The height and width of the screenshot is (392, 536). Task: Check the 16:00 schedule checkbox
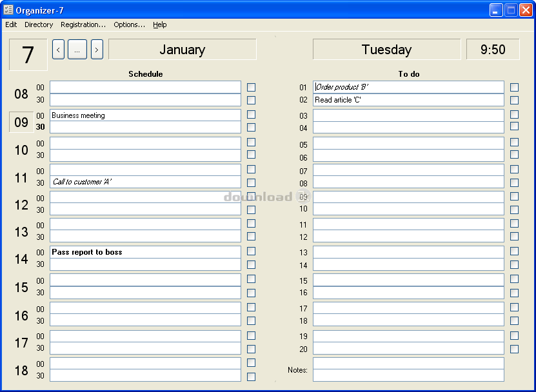click(x=252, y=308)
